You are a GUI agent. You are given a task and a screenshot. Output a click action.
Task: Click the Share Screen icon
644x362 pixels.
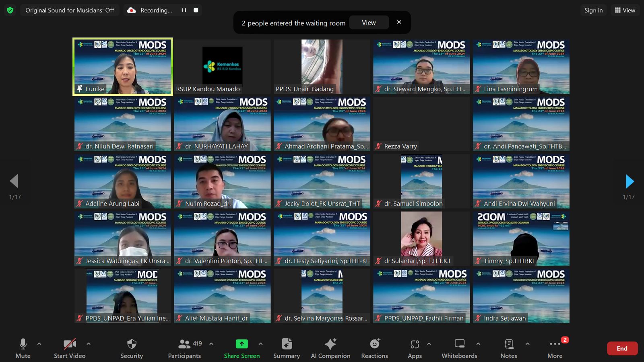coord(242,344)
